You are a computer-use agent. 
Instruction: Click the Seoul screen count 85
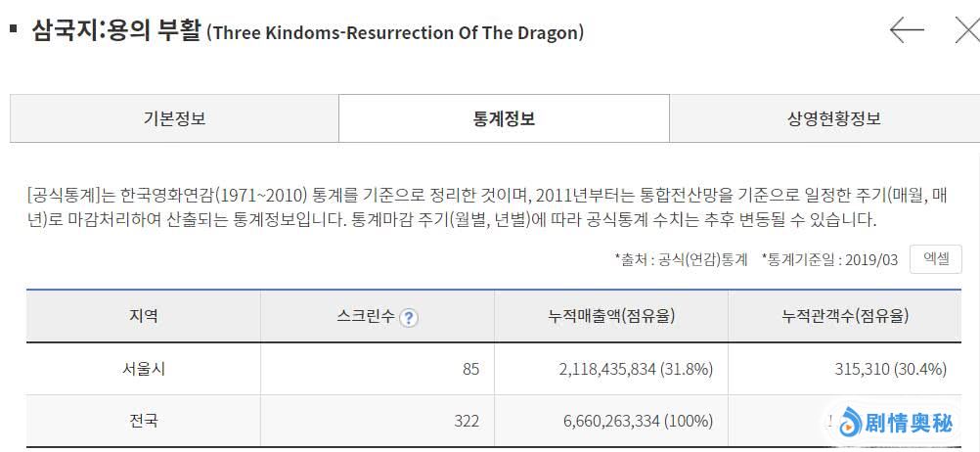[470, 369]
